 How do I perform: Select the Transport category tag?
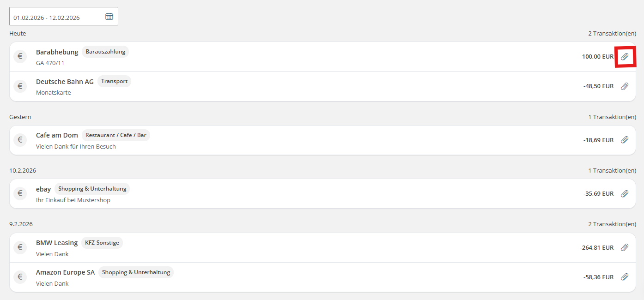[x=114, y=81]
